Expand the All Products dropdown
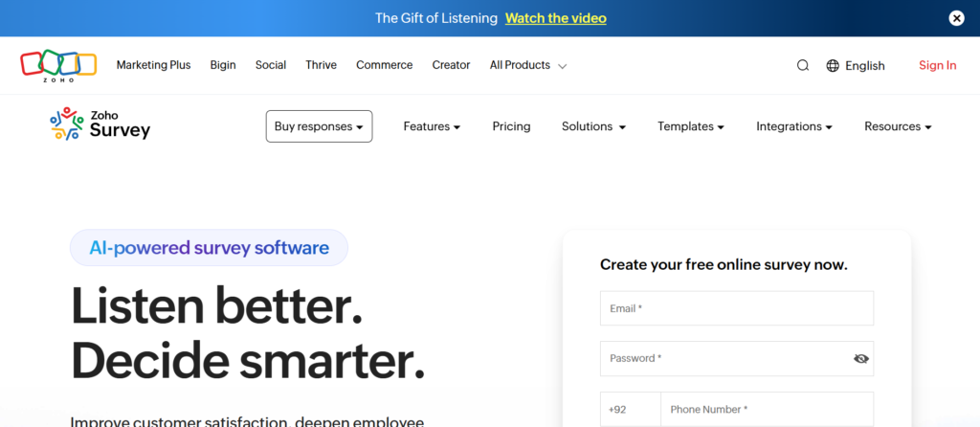The image size is (980, 427). pos(528,65)
